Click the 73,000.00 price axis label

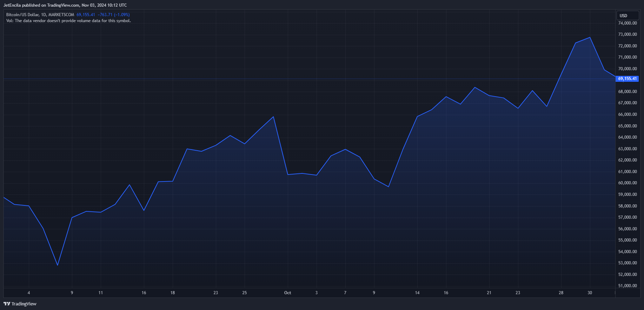[628, 34]
